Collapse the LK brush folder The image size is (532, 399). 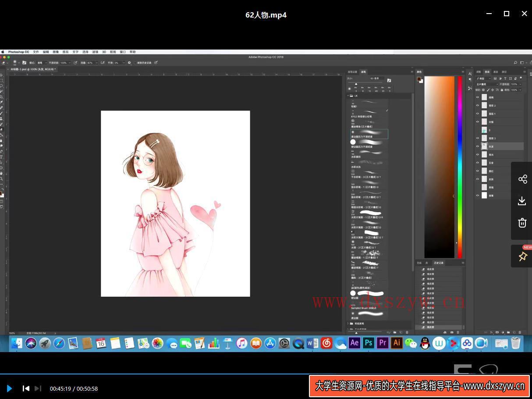click(x=348, y=96)
